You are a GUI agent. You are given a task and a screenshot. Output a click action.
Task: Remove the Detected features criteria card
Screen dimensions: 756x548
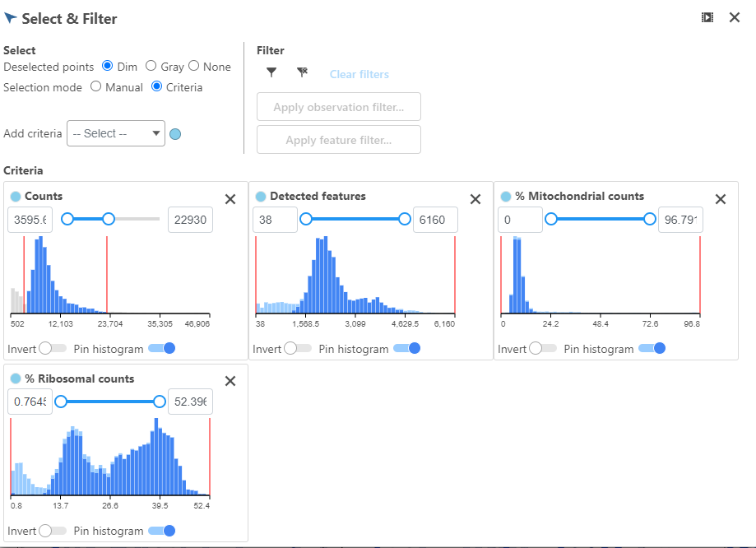click(x=475, y=199)
